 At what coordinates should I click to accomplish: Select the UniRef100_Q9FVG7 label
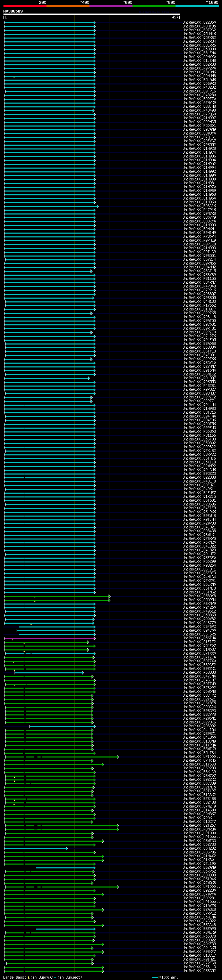(199, 141)
